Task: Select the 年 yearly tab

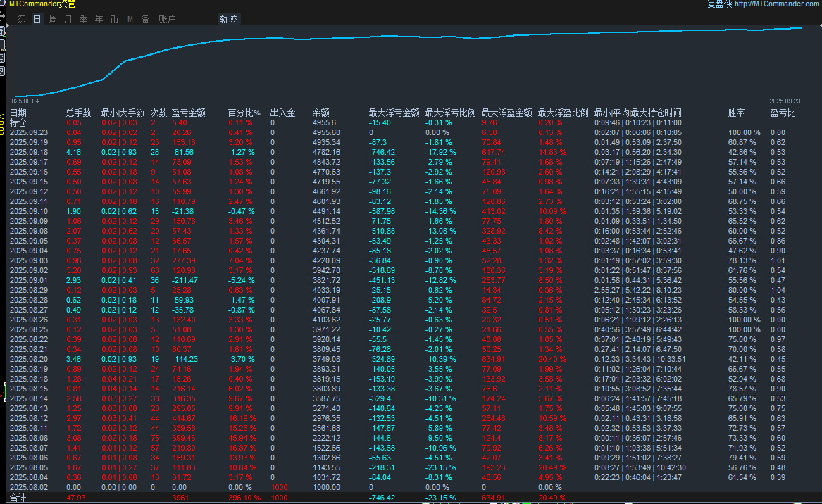Action: [99, 20]
